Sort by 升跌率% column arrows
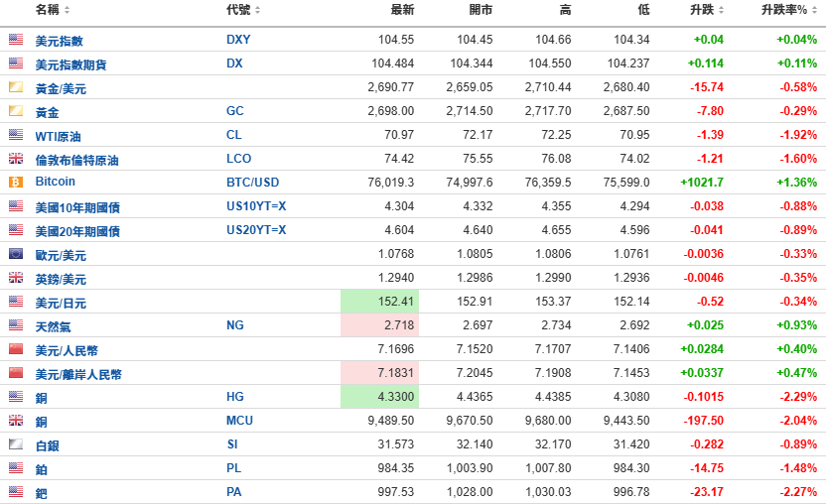This screenshot has width=826, height=504. (x=815, y=10)
